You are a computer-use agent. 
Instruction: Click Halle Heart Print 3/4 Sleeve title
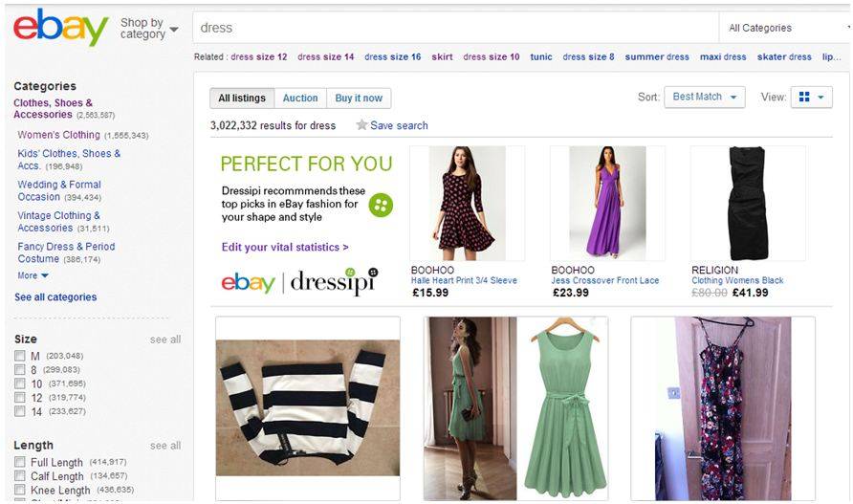[464, 280]
